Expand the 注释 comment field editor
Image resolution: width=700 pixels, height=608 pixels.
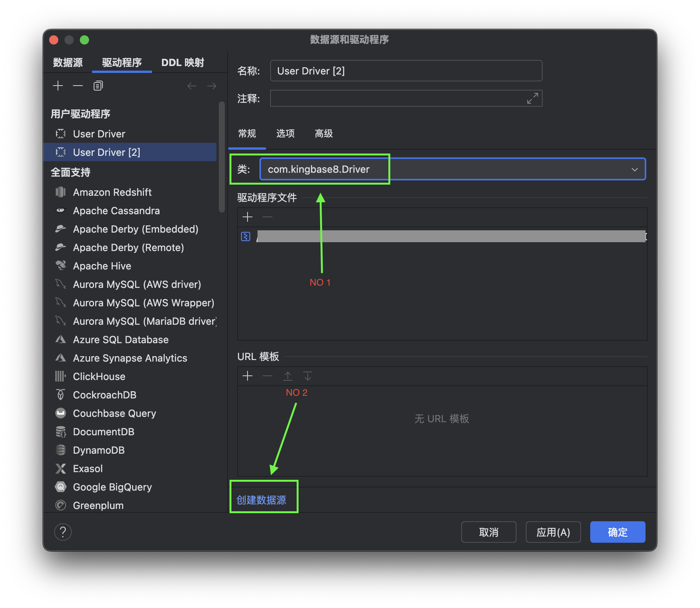[x=532, y=98]
